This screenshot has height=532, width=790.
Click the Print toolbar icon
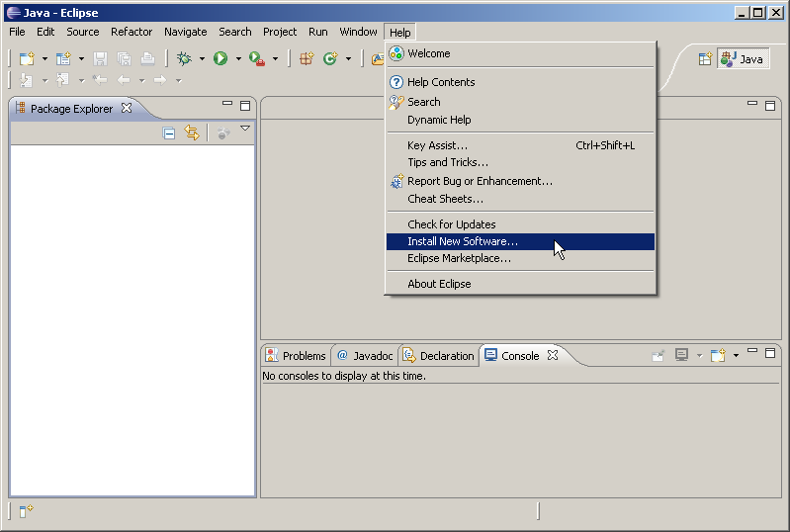[147, 59]
